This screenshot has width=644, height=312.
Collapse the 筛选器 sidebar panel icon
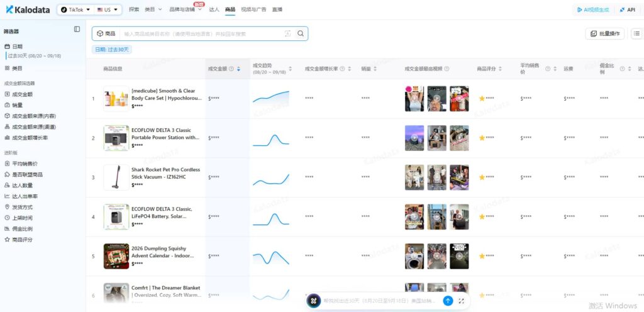[x=77, y=29]
